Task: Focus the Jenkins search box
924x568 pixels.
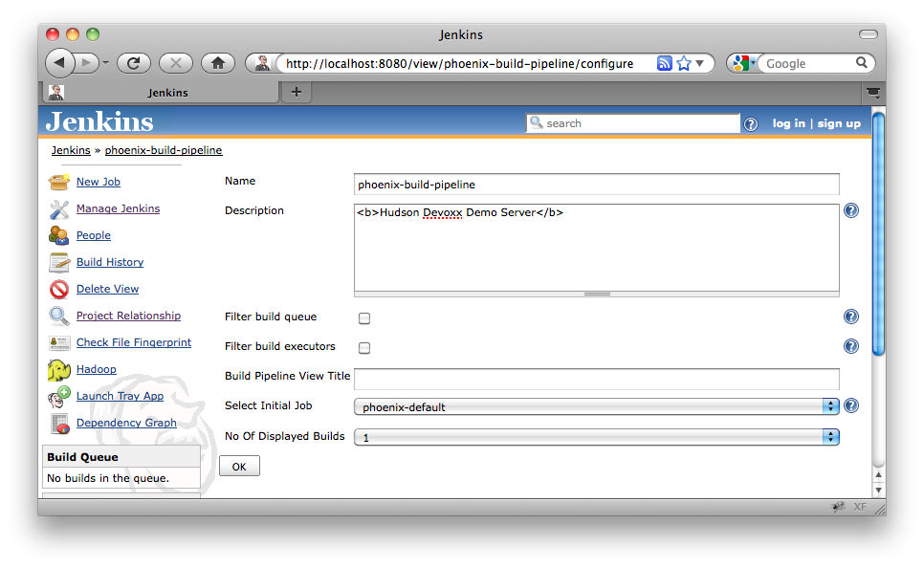Action: click(633, 123)
